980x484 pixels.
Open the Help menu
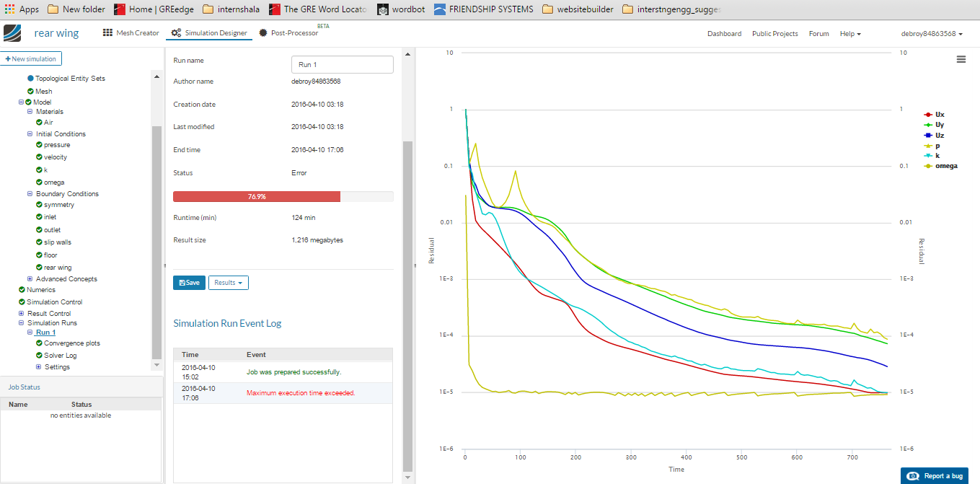click(849, 34)
